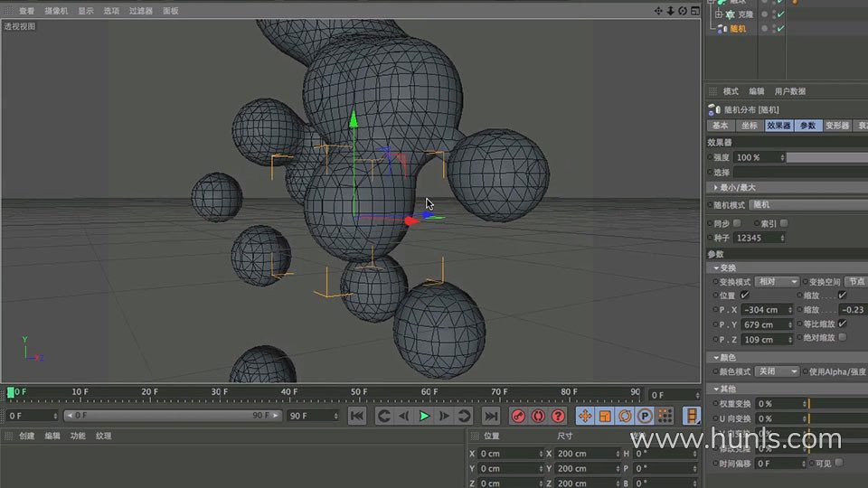The width and height of the screenshot is (868, 488).
Task: Open the 随机模式 dropdown
Action: pyautogui.click(x=808, y=205)
